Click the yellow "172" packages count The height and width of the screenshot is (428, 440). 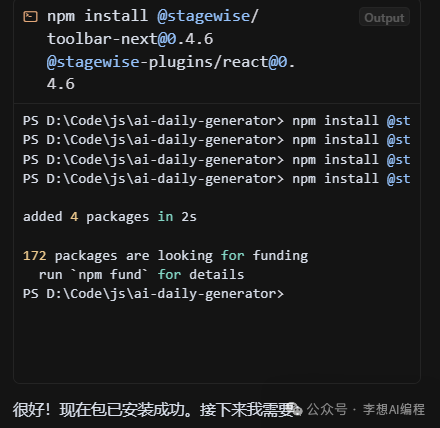[x=34, y=256]
